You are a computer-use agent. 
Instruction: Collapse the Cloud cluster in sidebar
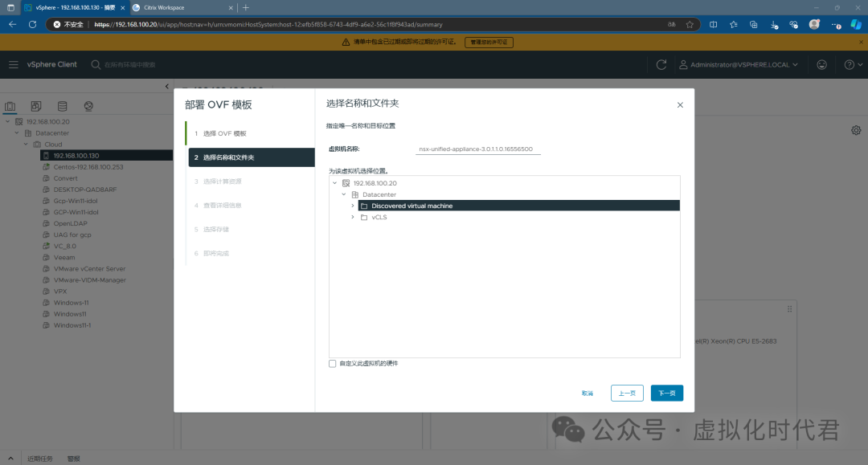click(x=26, y=145)
